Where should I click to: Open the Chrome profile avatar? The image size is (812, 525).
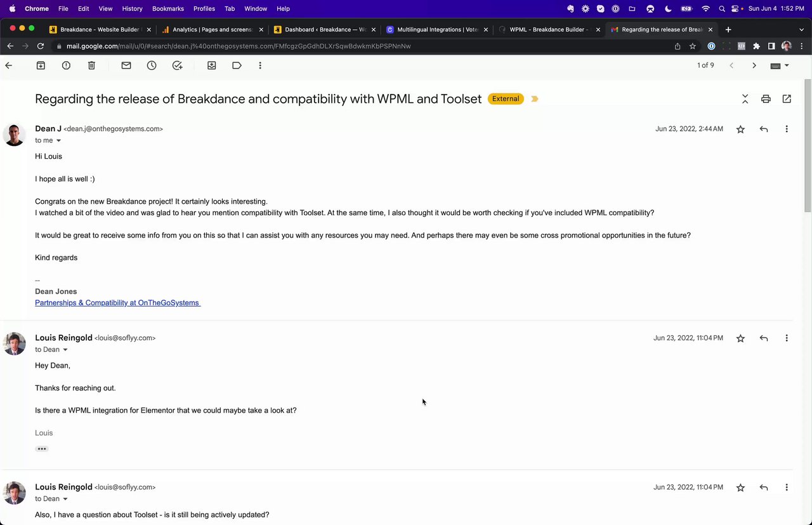pos(787,46)
